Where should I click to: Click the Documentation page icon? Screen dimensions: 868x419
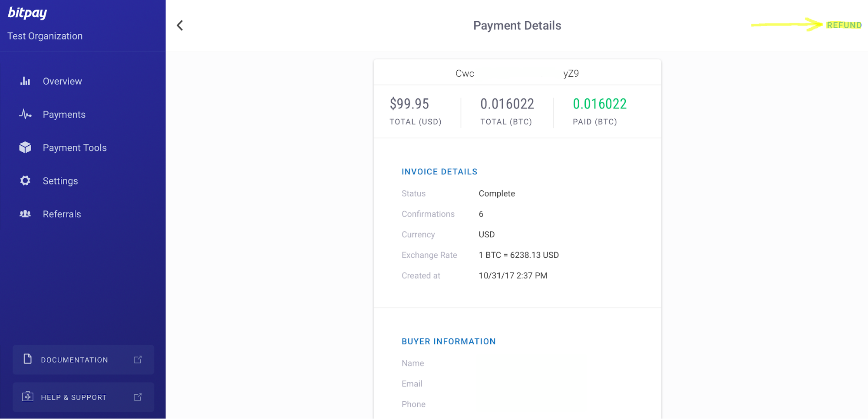coord(28,359)
